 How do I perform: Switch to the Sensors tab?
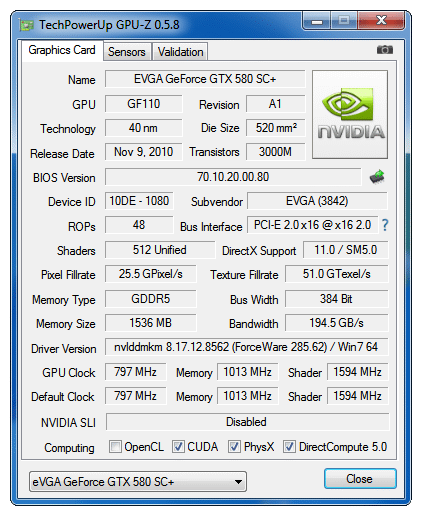click(x=127, y=52)
